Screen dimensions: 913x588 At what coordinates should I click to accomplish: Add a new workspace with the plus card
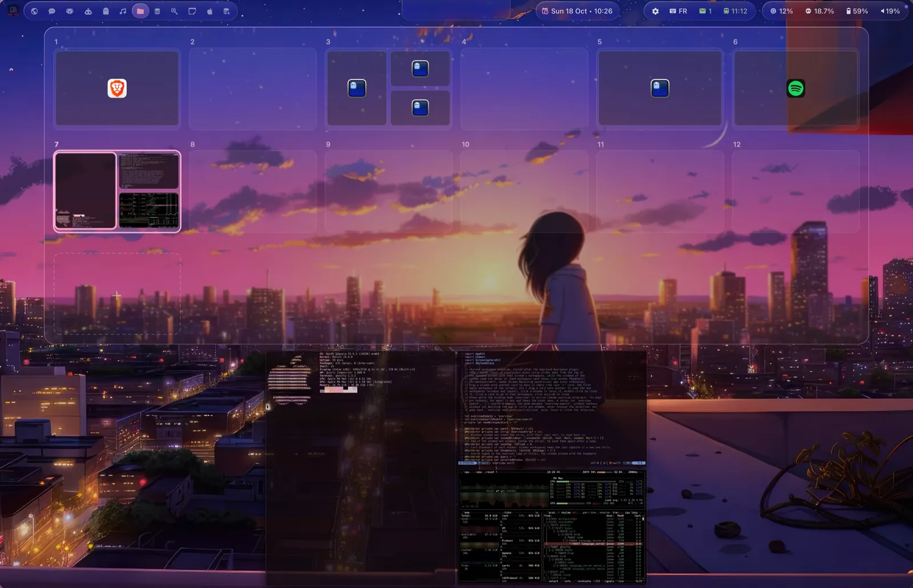[x=117, y=295]
